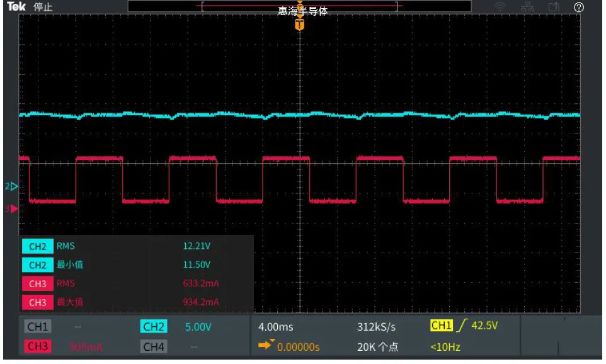The width and height of the screenshot is (606, 364).
Task: Select the red CH3 ground reference marker
Action: (x=12, y=208)
